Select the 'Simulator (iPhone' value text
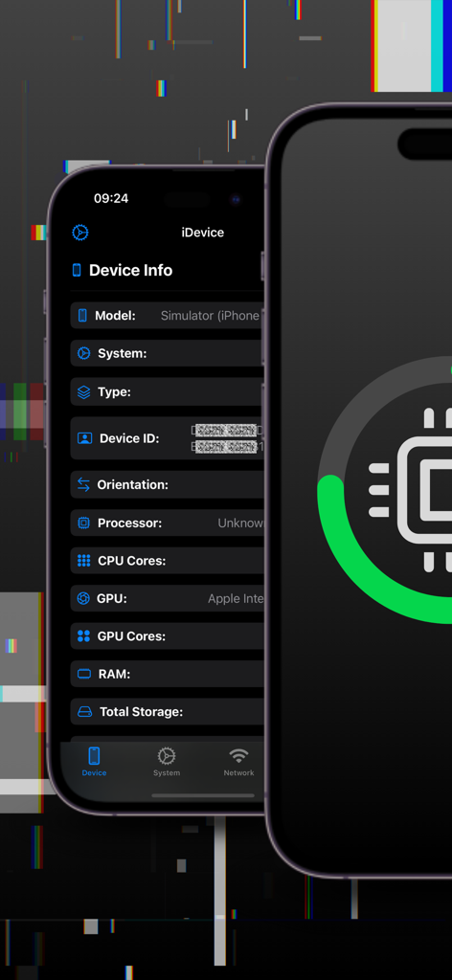The width and height of the screenshot is (452, 980). pos(210,316)
